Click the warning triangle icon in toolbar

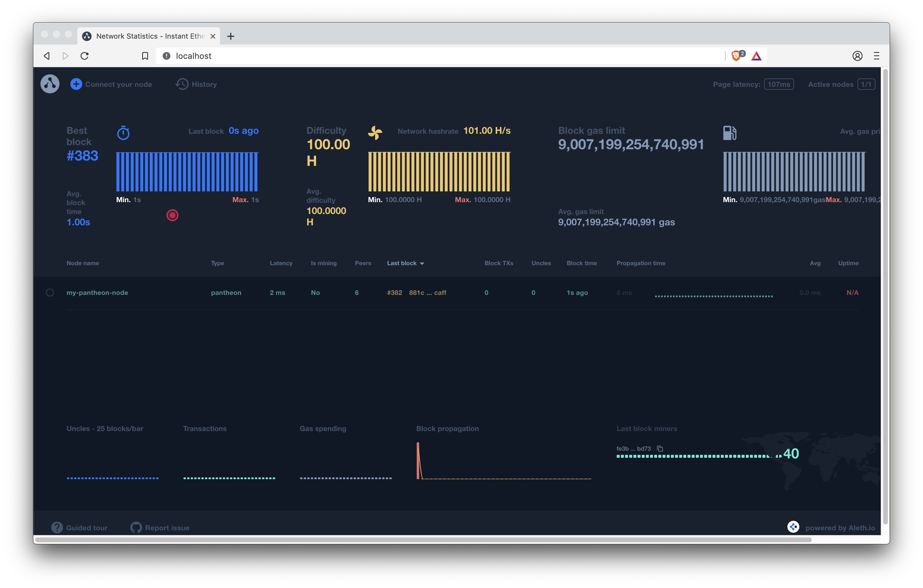tap(757, 56)
